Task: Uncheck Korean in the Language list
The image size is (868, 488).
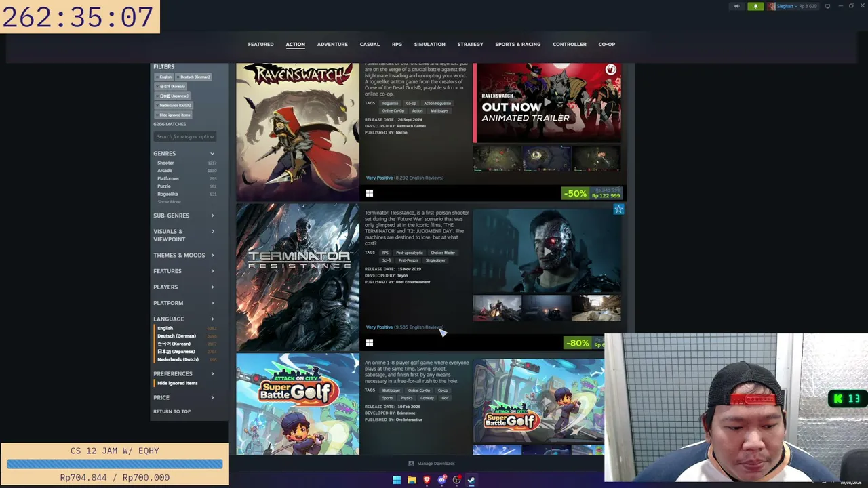Action: [x=174, y=344]
